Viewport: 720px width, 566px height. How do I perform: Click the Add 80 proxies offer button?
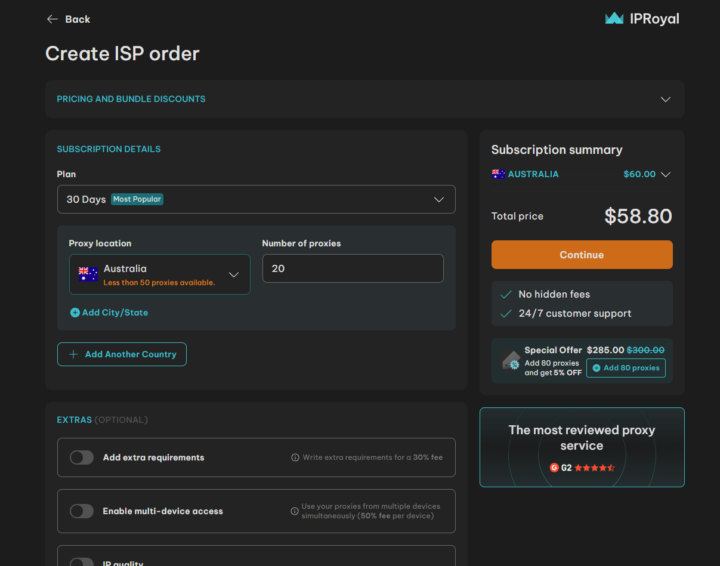point(625,368)
